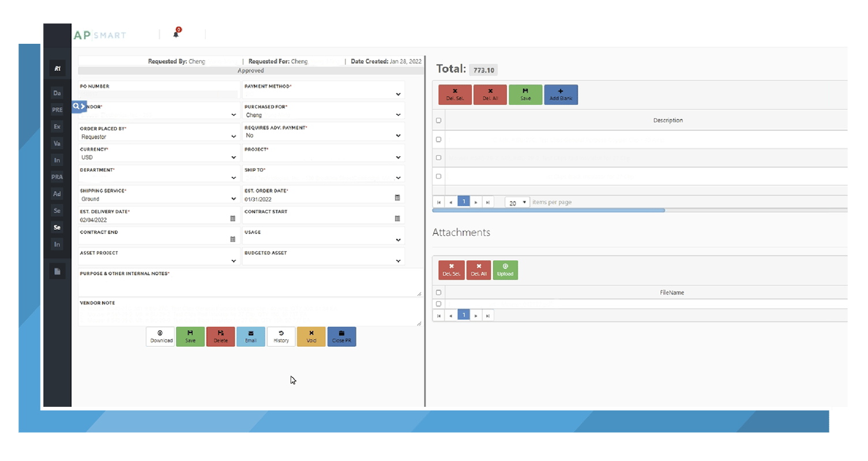
Task: Open the Da sidebar item
Action: pos(57,93)
